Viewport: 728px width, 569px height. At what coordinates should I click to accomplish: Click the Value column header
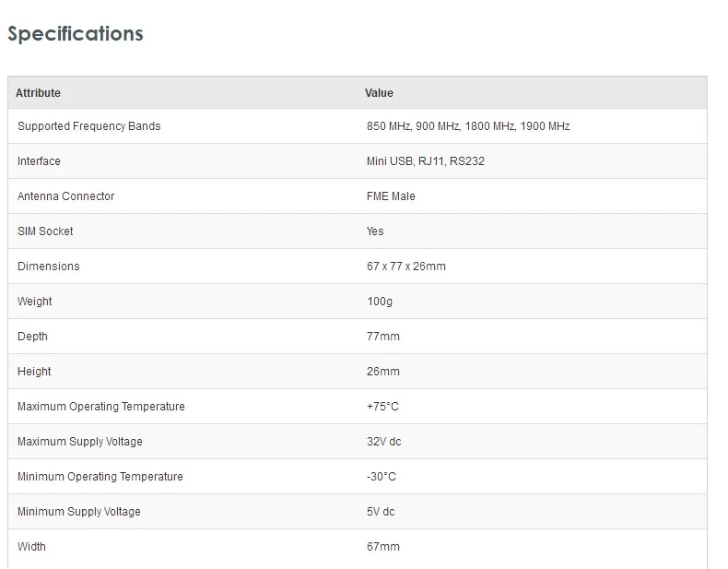(x=379, y=93)
